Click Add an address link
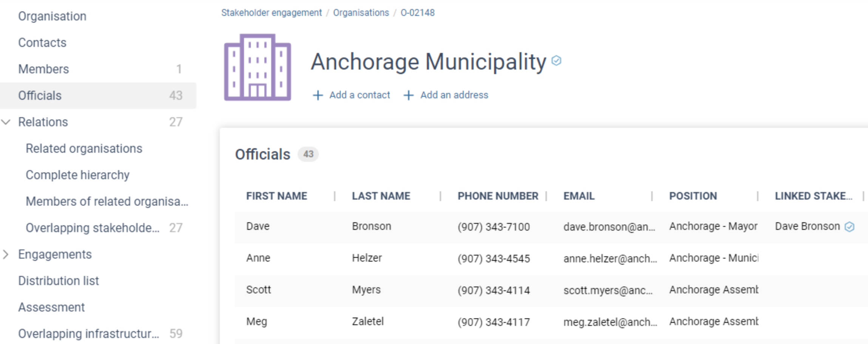Screen dimensions: 868x344 [454, 95]
